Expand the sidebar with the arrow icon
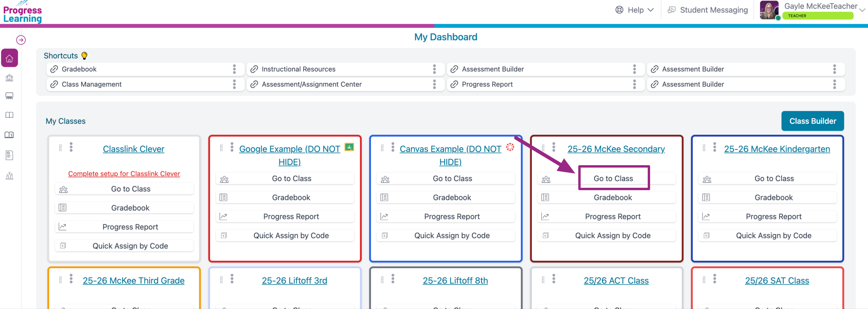 (21, 40)
